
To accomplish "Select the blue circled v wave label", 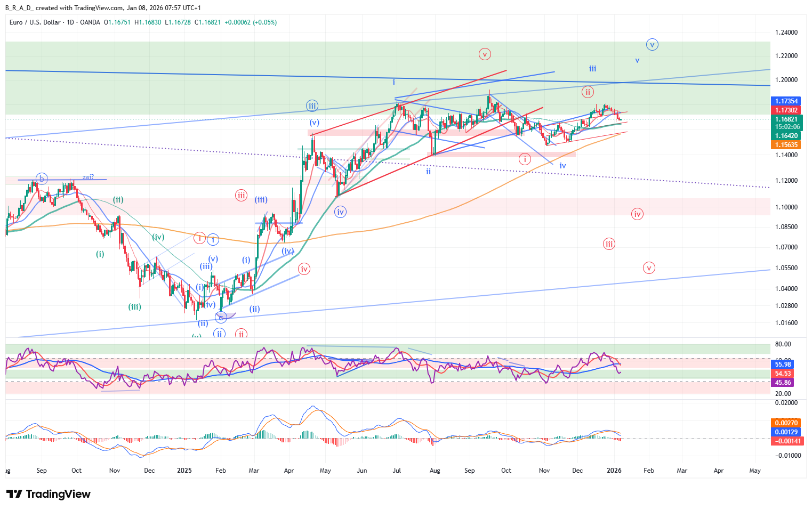I will click(x=652, y=45).
